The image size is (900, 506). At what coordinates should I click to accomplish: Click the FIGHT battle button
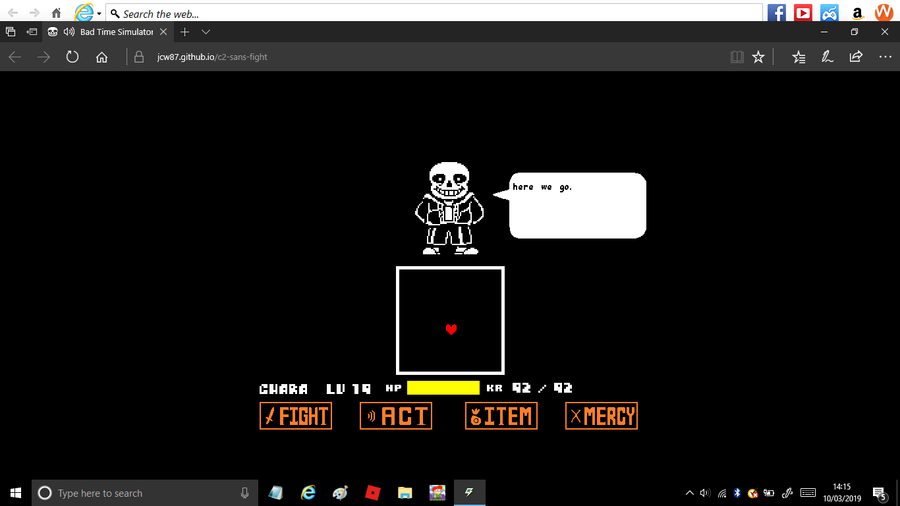(296, 416)
